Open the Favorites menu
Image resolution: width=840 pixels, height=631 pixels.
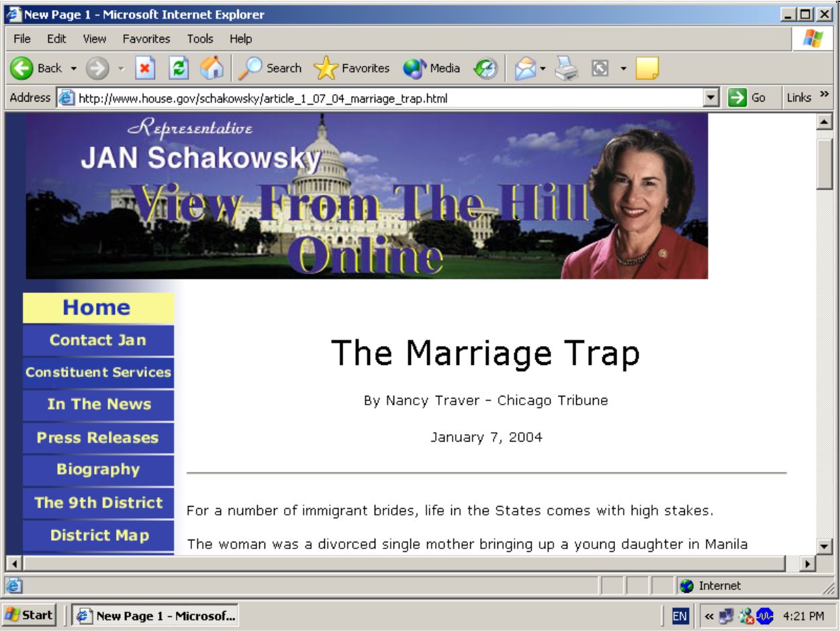(146, 39)
